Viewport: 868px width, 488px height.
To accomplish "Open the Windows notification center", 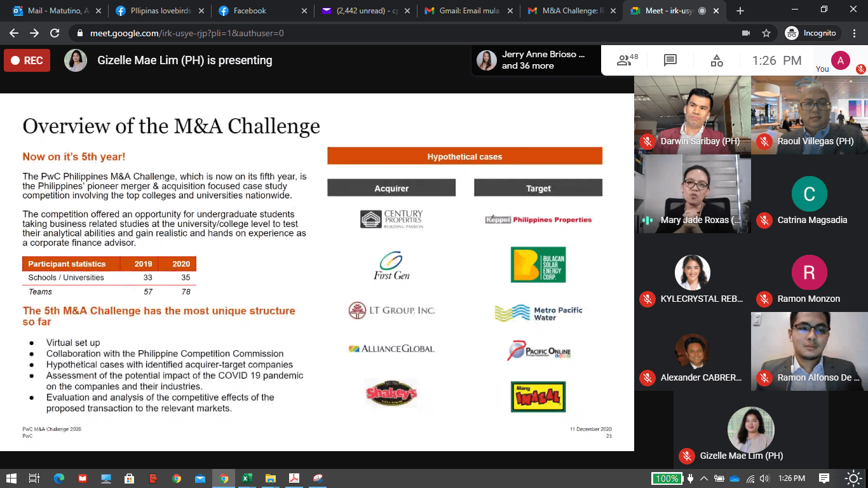I will click(x=824, y=478).
